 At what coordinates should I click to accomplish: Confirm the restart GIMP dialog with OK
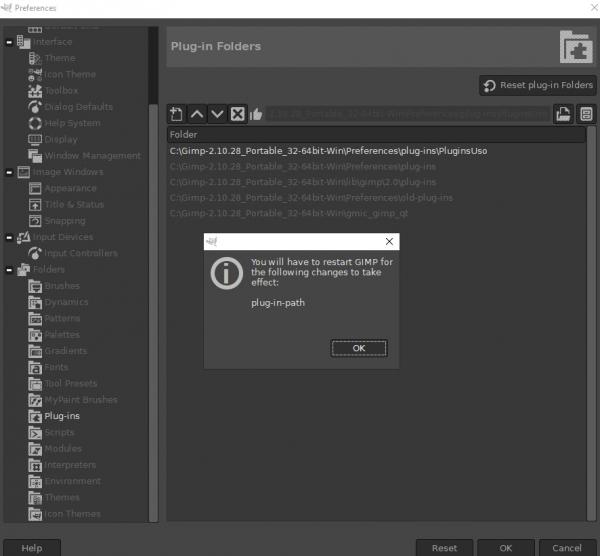[x=359, y=348]
